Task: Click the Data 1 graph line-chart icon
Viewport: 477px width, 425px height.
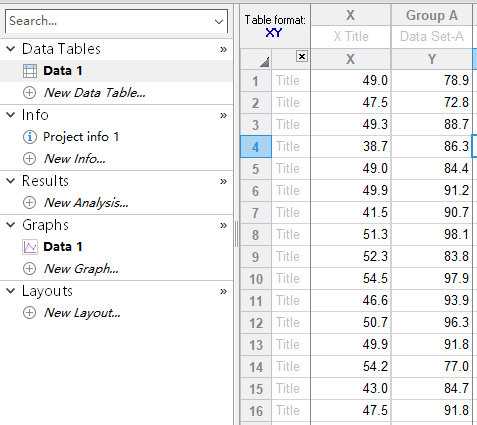Action: (x=30, y=247)
